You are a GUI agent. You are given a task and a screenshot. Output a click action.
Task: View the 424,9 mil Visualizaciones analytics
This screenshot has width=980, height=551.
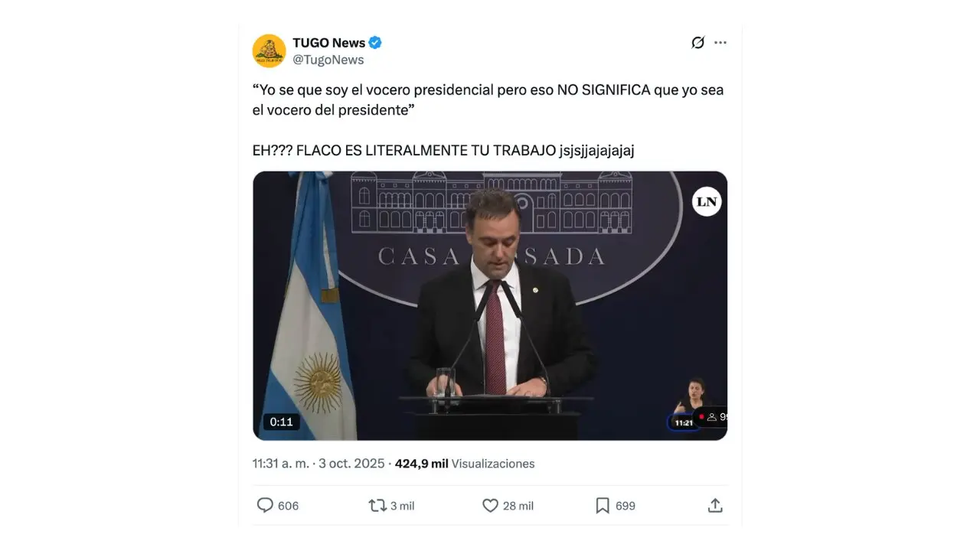pyautogui.click(x=465, y=464)
